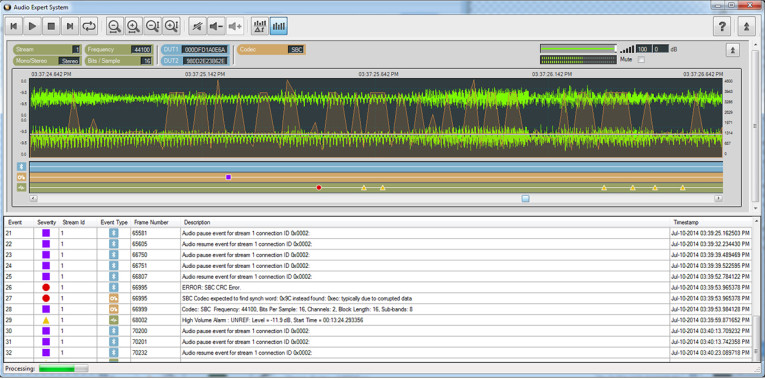Image resolution: width=765 pixels, height=379 pixels.
Task: Zoom in vertically on the waveform
Action: pyautogui.click(x=172, y=26)
